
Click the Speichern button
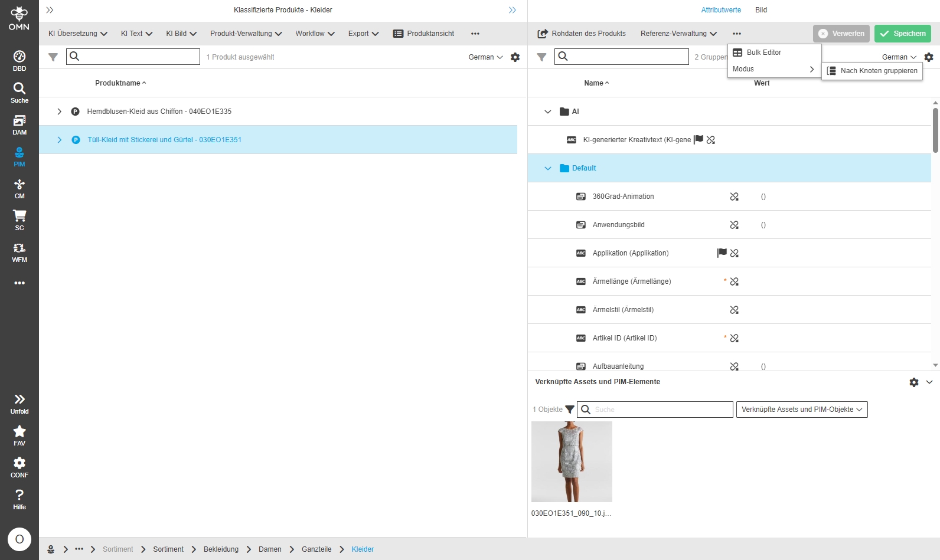click(902, 34)
